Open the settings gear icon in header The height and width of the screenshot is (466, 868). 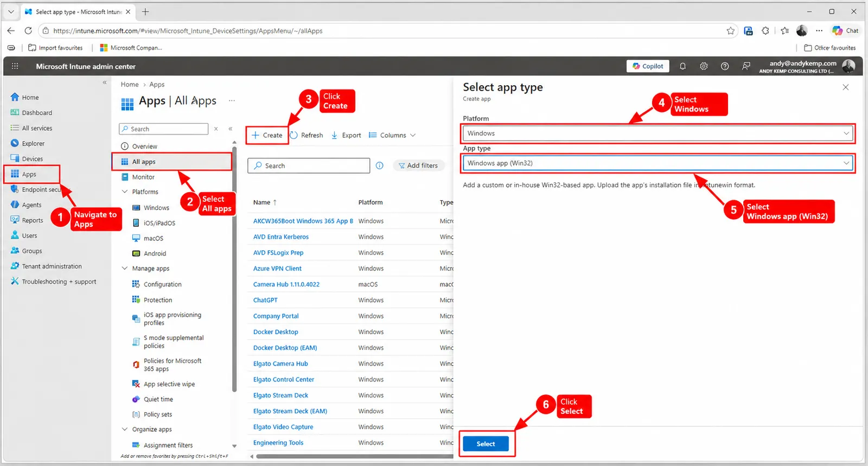(704, 66)
